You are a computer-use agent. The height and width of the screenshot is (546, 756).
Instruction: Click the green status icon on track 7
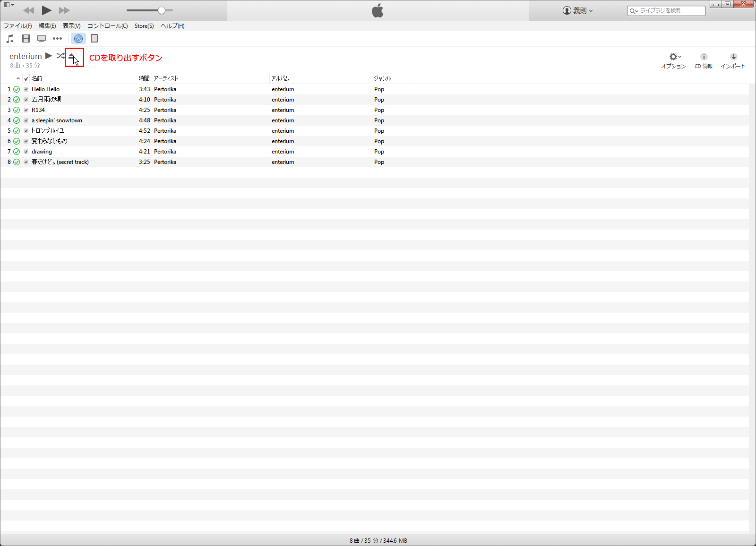pos(17,152)
